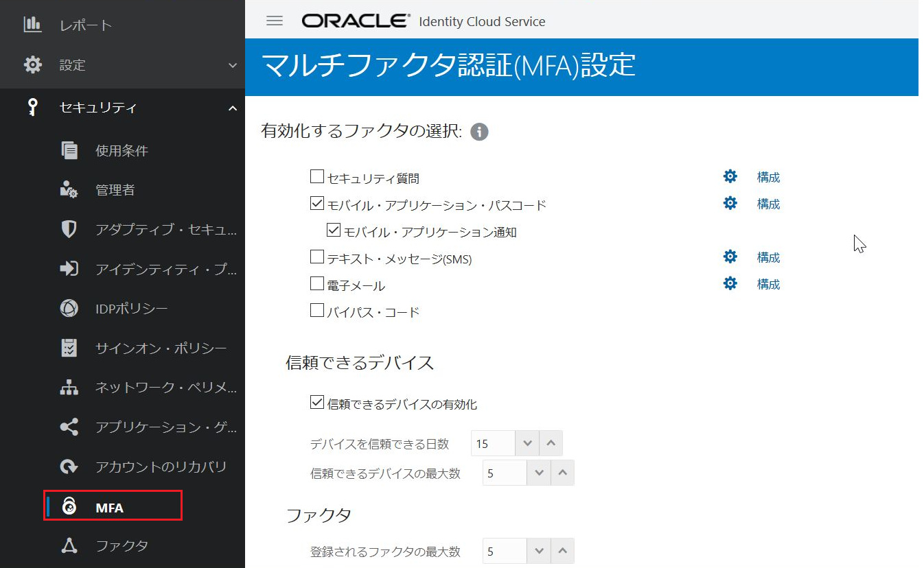Click 構成 link for 電子メール
Image resolution: width=924 pixels, height=568 pixels.
(768, 284)
